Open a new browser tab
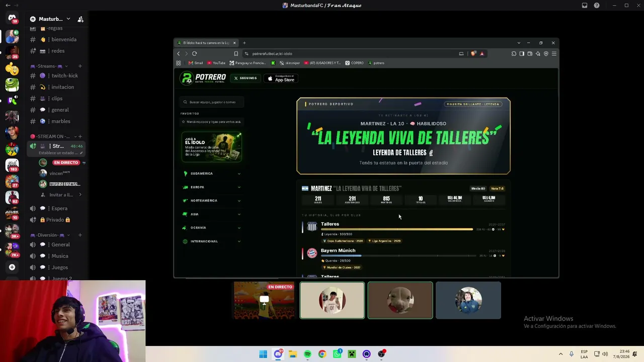 coord(245,43)
